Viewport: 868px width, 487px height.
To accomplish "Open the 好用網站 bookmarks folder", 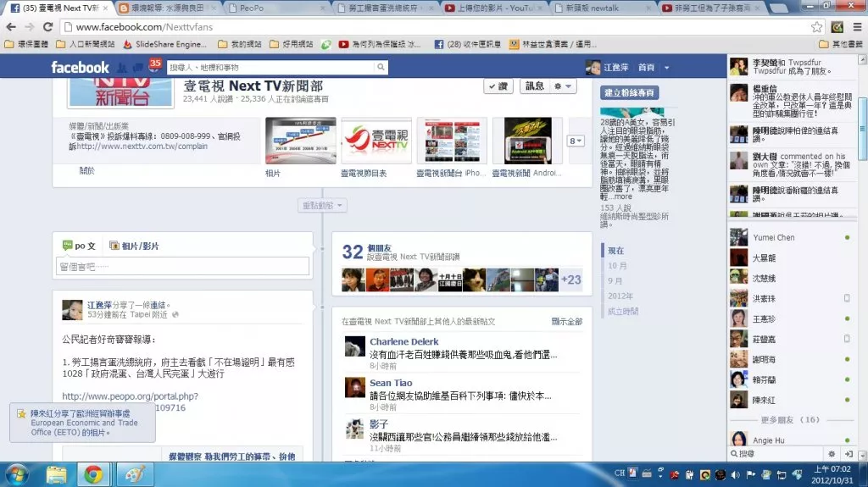I will 292,44.
